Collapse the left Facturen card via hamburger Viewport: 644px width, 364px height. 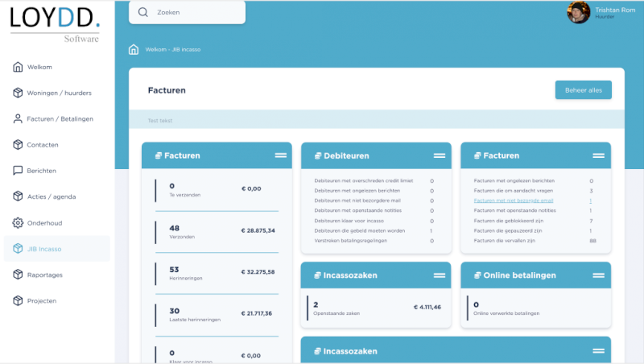pyautogui.click(x=281, y=155)
